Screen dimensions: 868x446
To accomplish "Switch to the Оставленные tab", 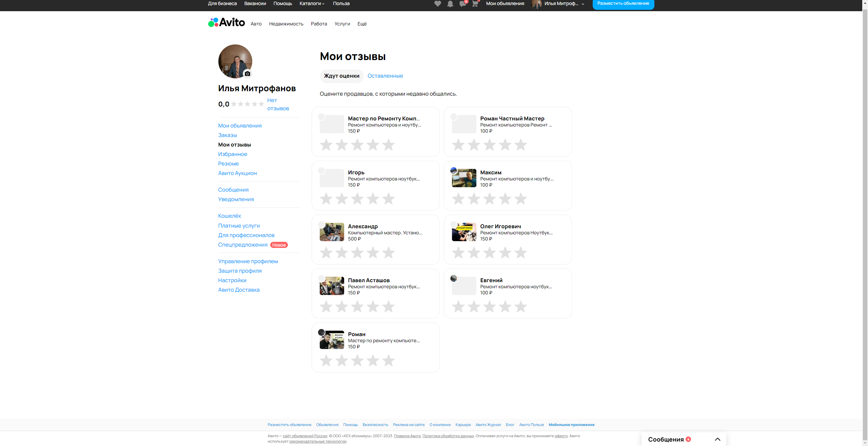I will (x=385, y=76).
